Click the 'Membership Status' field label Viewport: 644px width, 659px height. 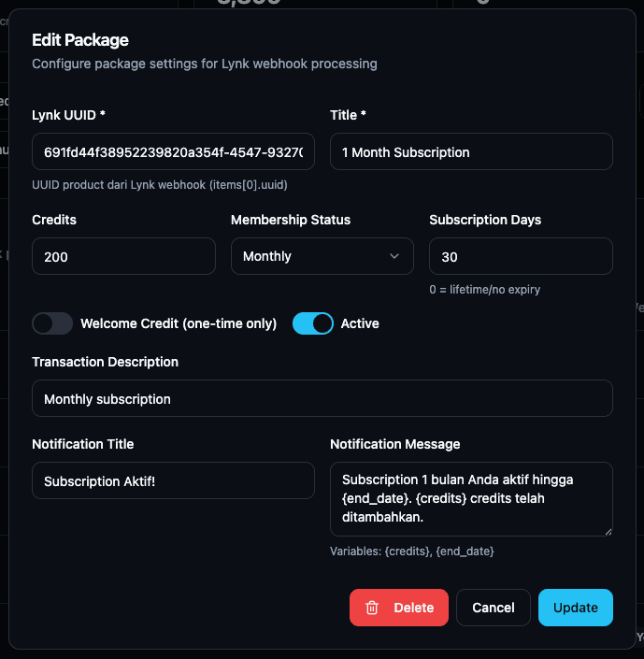(x=291, y=220)
